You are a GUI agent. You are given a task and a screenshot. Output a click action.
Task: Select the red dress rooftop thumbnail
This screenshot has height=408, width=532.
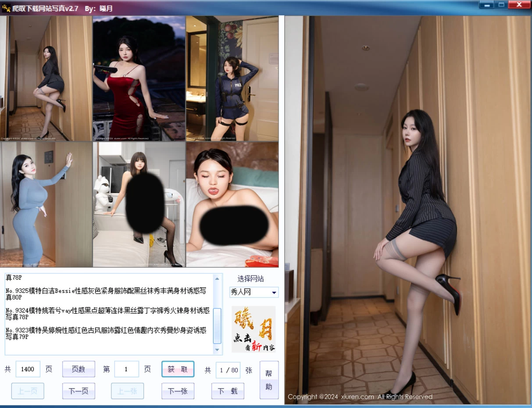click(x=139, y=78)
